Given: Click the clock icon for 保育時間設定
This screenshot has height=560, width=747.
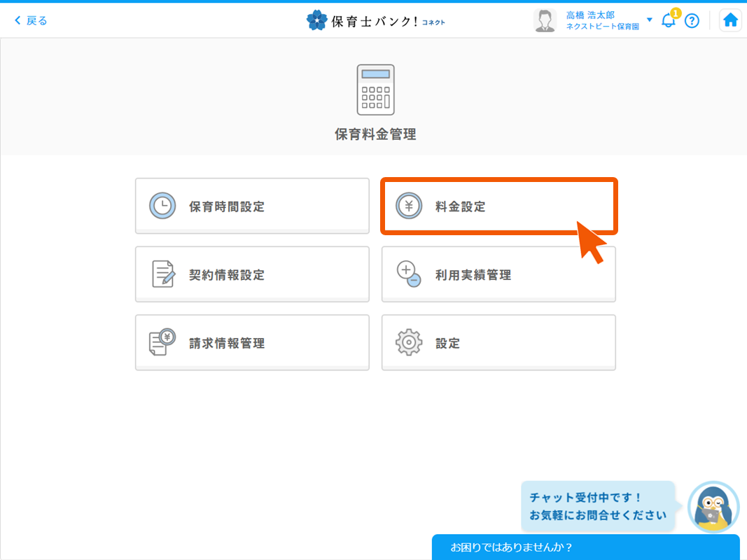Looking at the screenshot, I should pyautogui.click(x=162, y=206).
